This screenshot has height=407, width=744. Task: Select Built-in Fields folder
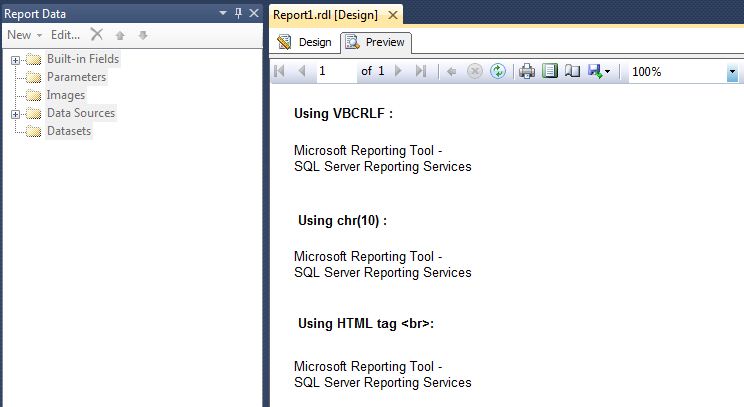coord(83,59)
